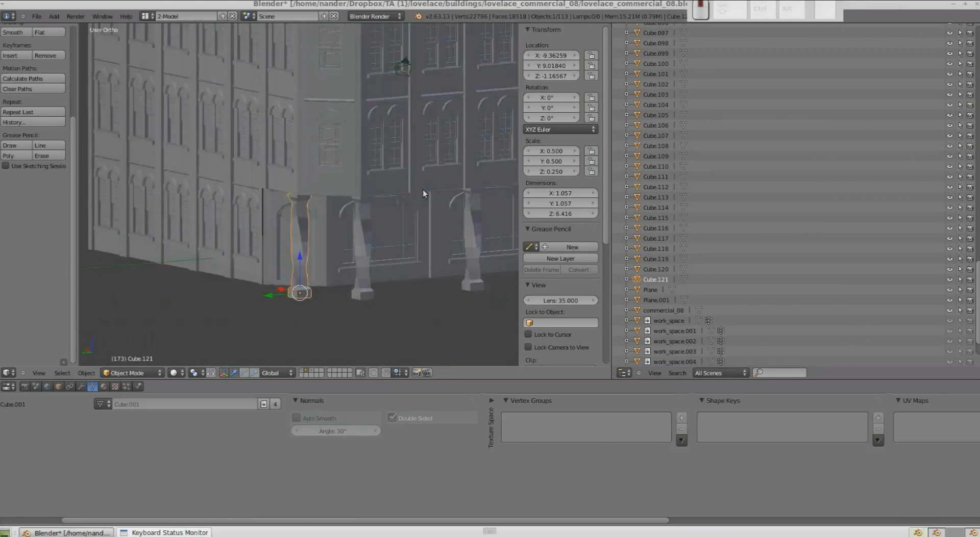
Task: Click the lock icon for Location X
Action: [591, 55]
